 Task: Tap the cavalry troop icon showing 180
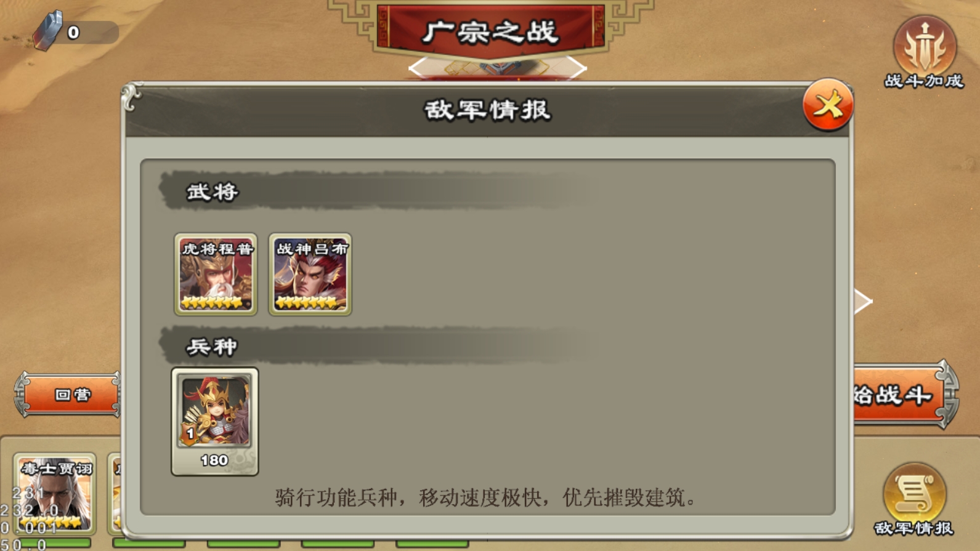click(x=215, y=422)
